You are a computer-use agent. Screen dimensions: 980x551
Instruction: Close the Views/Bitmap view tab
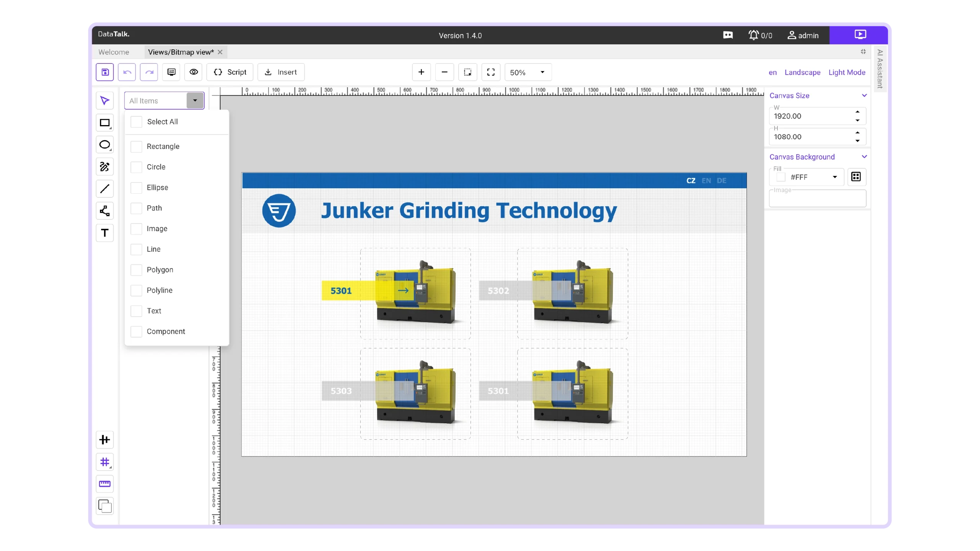220,52
